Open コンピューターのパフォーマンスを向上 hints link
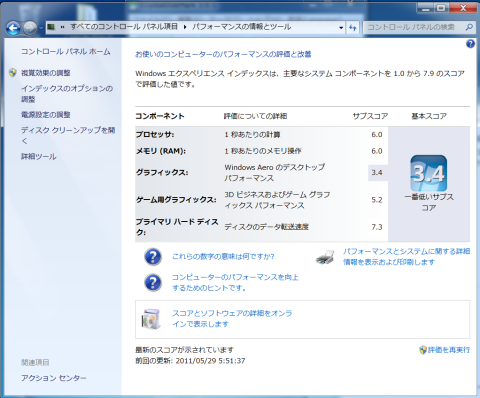The width and height of the screenshot is (480, 398). tap(235, 282)
